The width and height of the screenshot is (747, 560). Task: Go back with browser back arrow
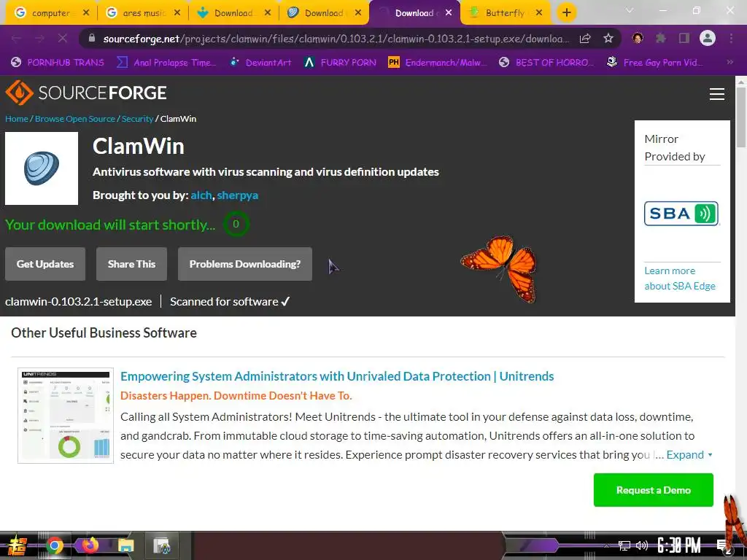(x=16, y=38)
